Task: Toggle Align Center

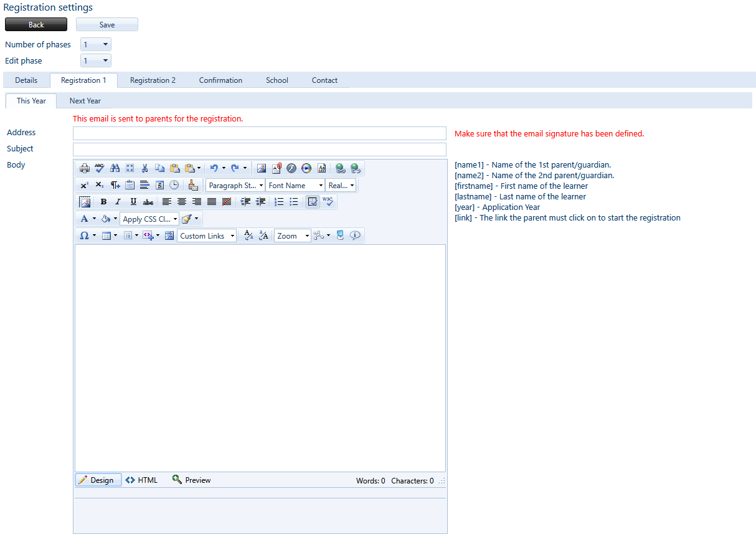Action: pyautogui.click(x=182, y=202)
